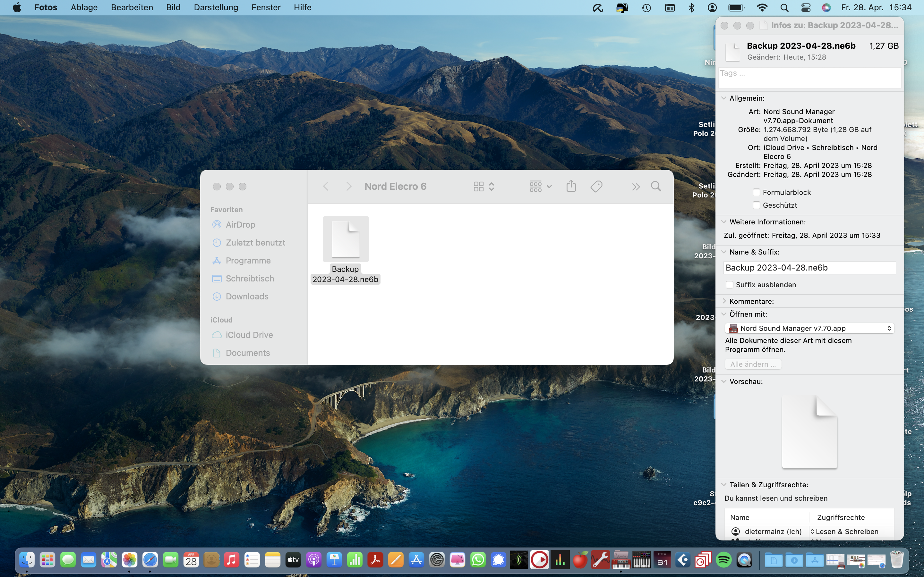Click the Finder toolbar overflow chevrons
Screen dimensions: 924x577
pyautogui.click(x=635, y=187)
